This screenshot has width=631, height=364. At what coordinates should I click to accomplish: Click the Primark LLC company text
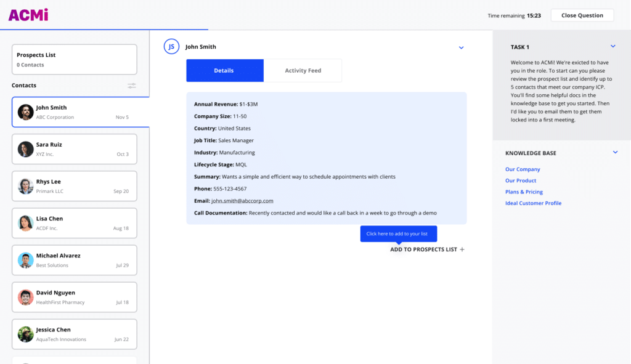click(50, 191)
